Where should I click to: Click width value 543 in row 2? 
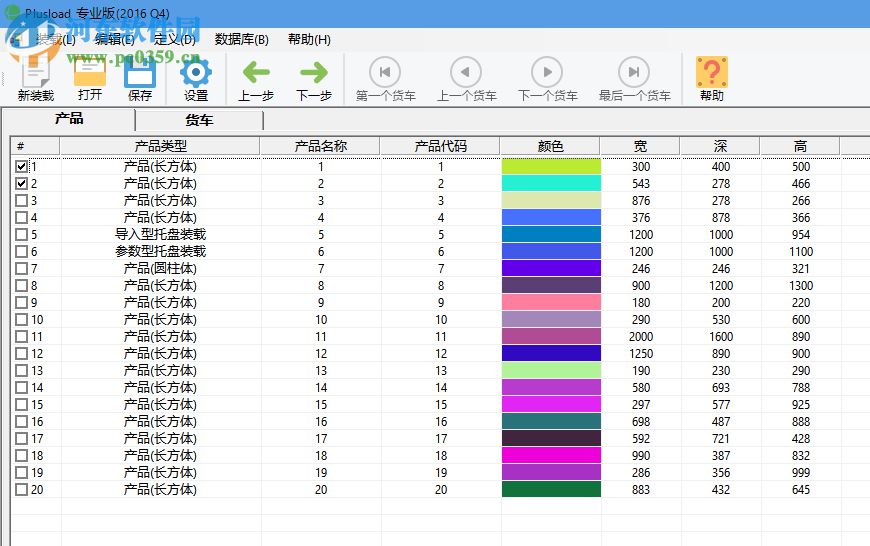click(x=641, y=184)
